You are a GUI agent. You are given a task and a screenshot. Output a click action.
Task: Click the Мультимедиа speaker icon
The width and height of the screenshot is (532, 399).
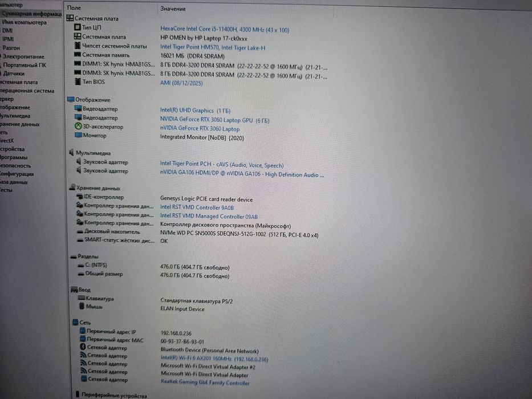(71, 152)
